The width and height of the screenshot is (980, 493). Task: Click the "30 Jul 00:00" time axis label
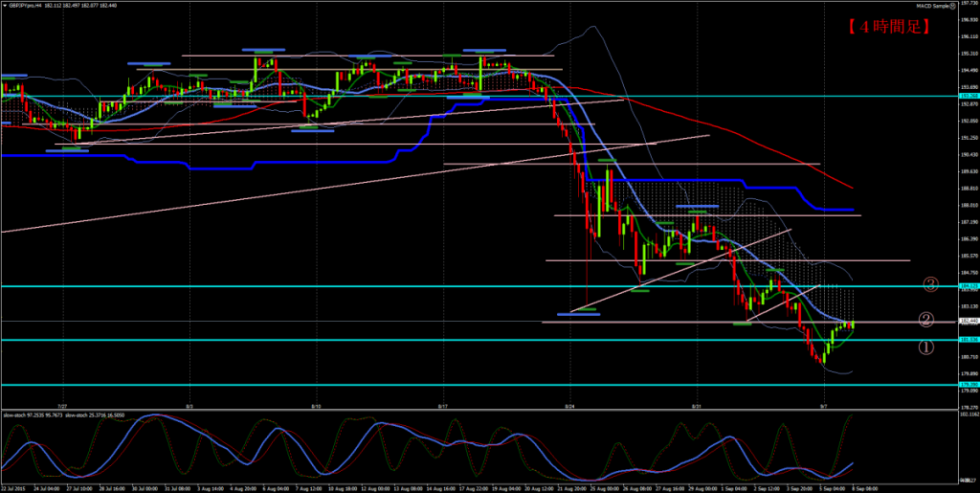pos(145,488)
